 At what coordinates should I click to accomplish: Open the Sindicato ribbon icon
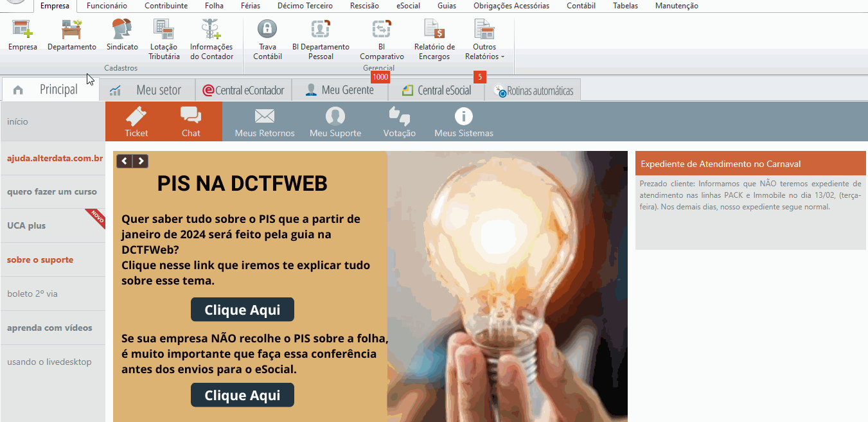(x=122, y=30)
